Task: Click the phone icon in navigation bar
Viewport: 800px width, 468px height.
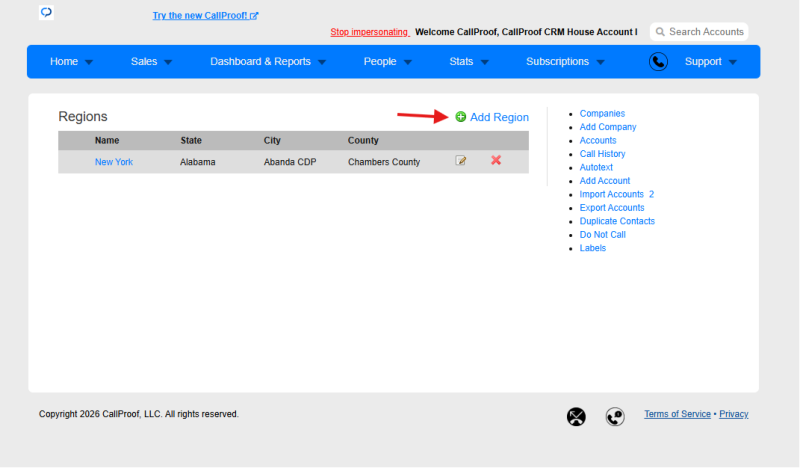Action: tap(658, 62)
